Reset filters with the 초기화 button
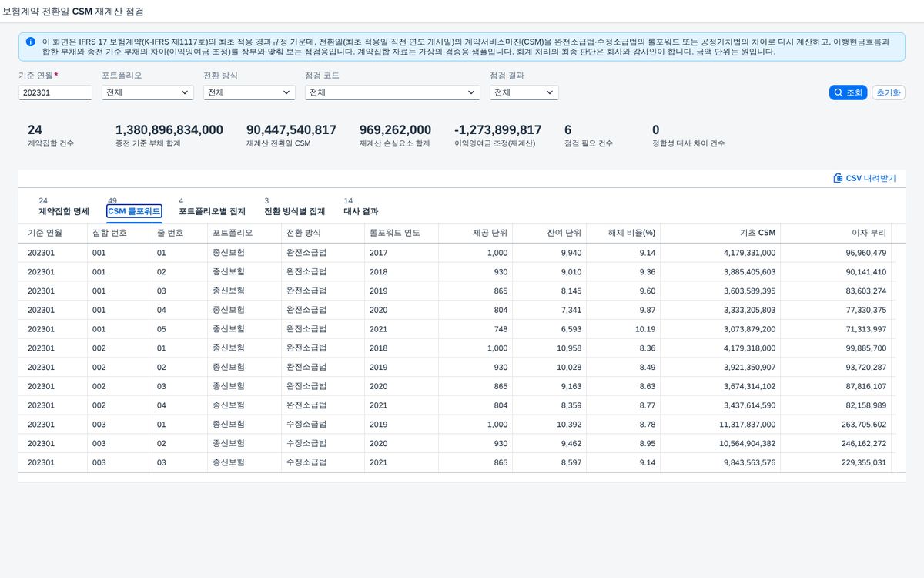The height and width of the screenshot is (578, 924). point(889,92)
